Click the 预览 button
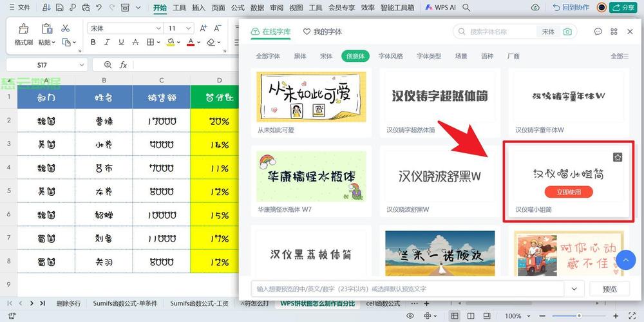This screenshot has width=644, height=322. pos(609,289)
